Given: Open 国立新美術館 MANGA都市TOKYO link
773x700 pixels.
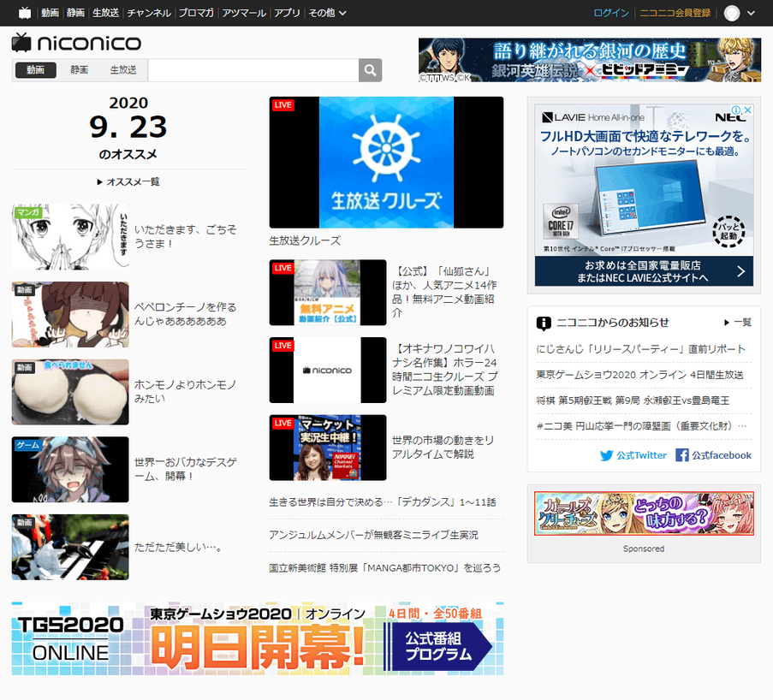Looking at the screenshot, I should coord(385,568).
